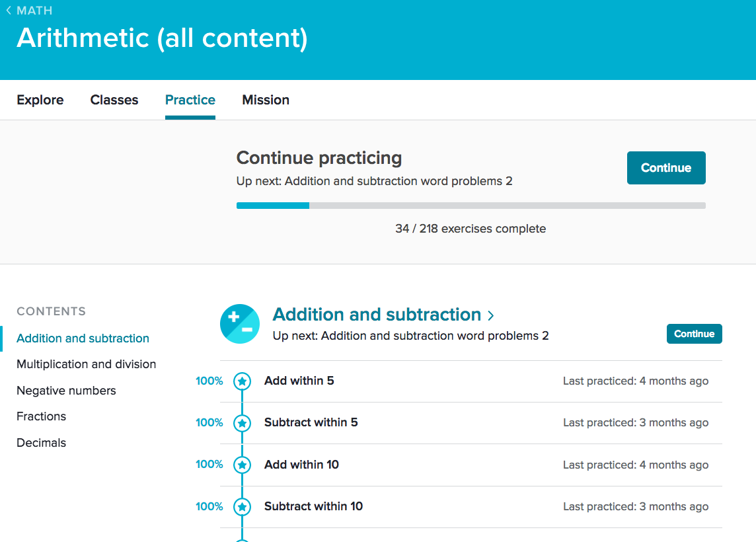Expand Addition and subtraction heading chevron
Image resolution: width=756 pixels, height=542 pixels.
(491, 315)
